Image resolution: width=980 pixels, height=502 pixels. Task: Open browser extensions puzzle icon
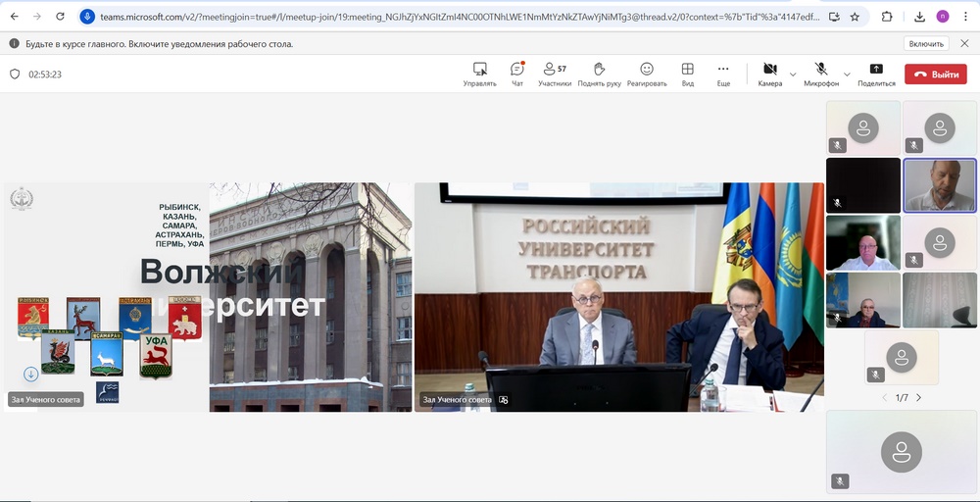click(887, 17)
